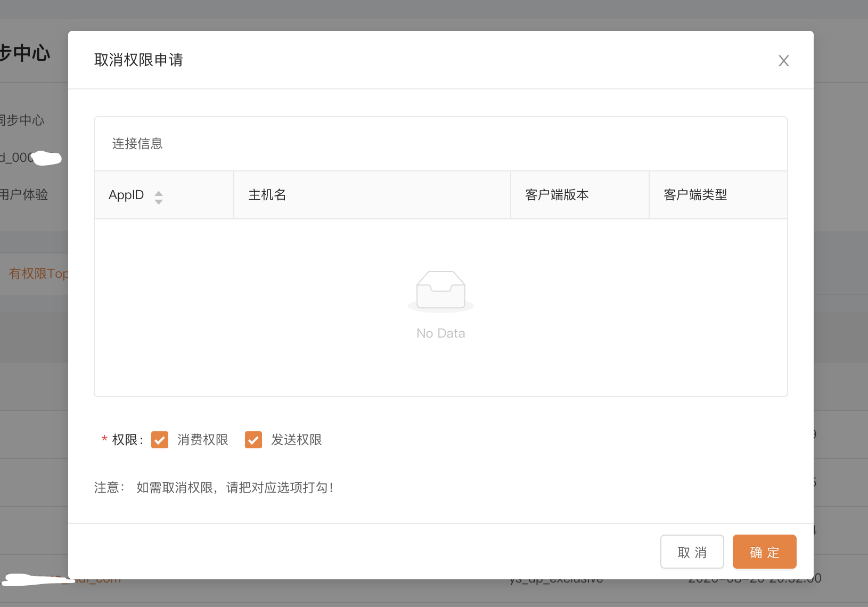This screenshot has width=868, height=607.
Task: Click the empty inbox No Data icon
Action: (440, 290)
